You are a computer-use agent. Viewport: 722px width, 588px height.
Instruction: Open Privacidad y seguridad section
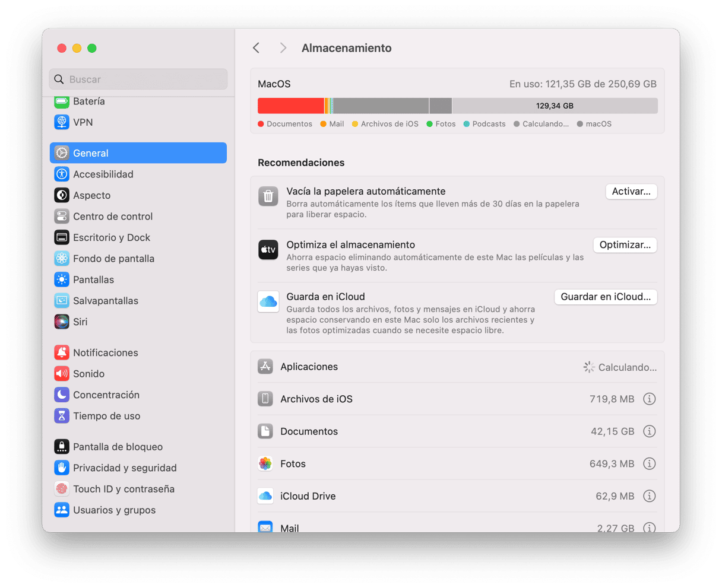point(124,468)
